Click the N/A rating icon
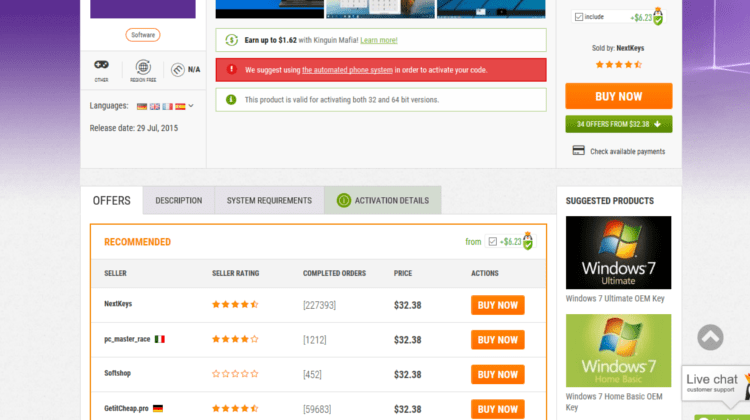Viewport: 750px width, 420px height. [178, 70]
